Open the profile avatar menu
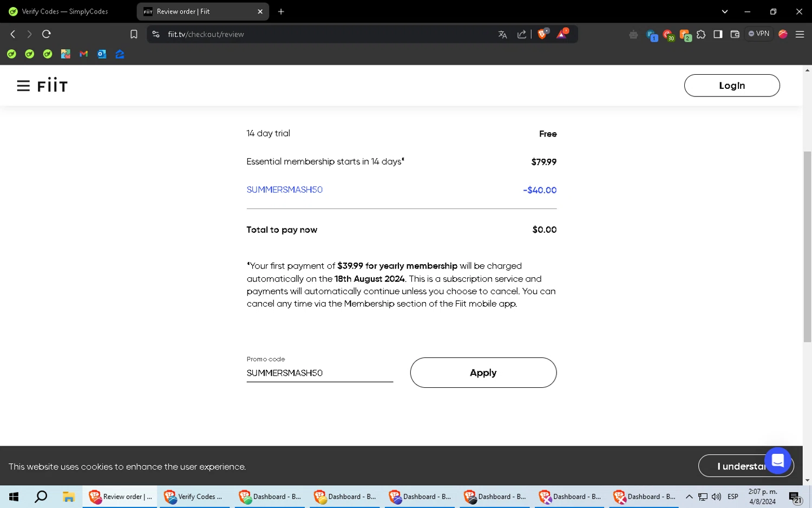The width and height of the screenshot is (812, 508). [x=783, y=34]
